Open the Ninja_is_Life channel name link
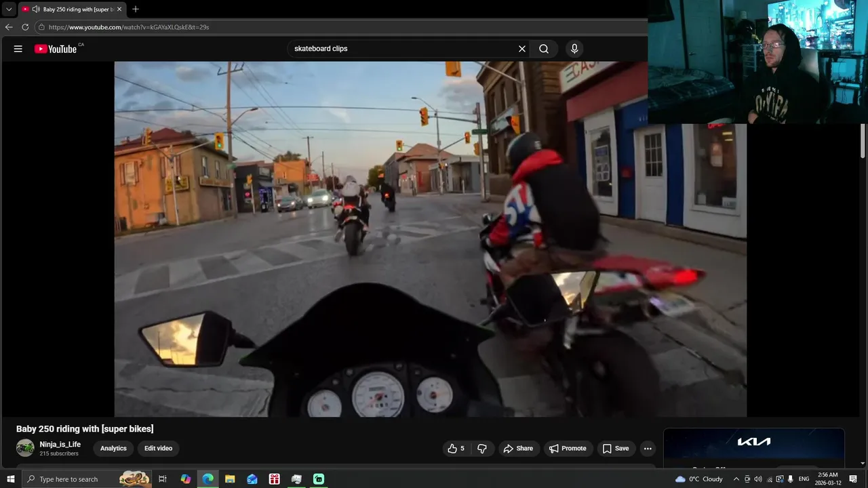Viewport: 868px width, 488px height. tap(60, 445)
